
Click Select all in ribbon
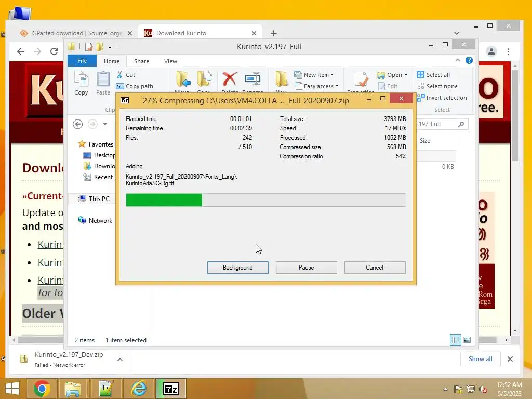point(433,75)
